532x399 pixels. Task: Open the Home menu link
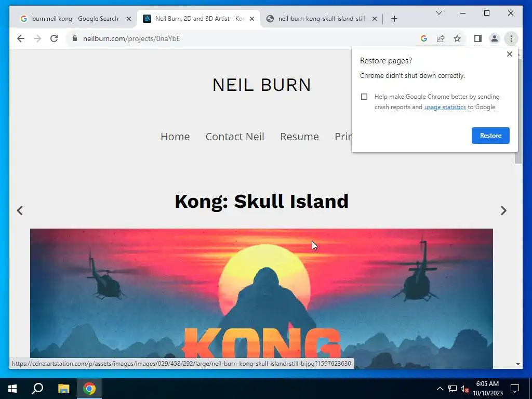tap(175, 137)
